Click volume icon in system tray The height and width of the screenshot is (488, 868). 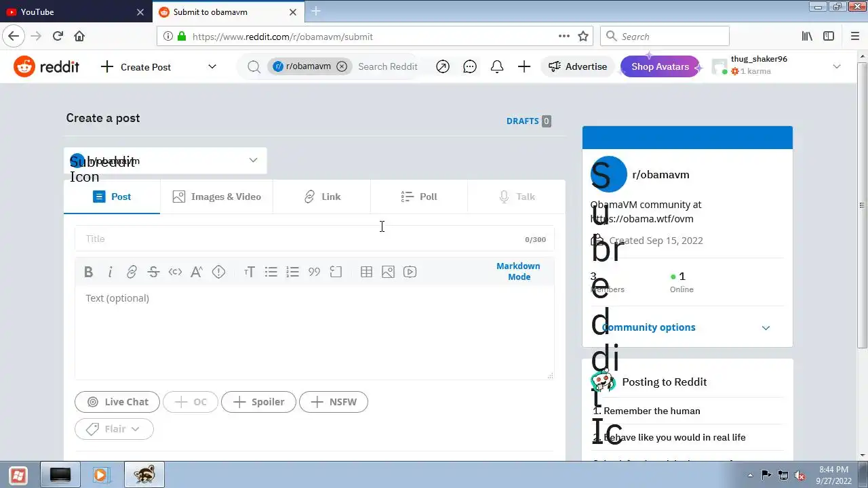click(800, 475)
